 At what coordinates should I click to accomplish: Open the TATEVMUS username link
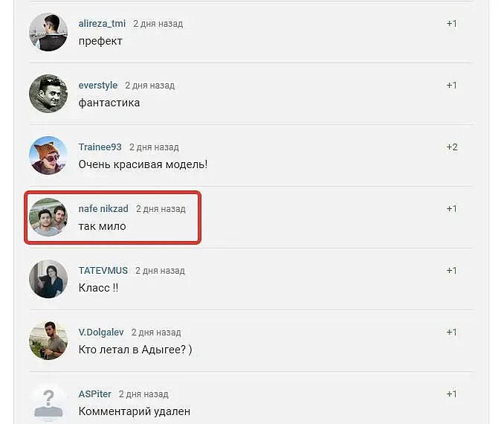[103, 271]
